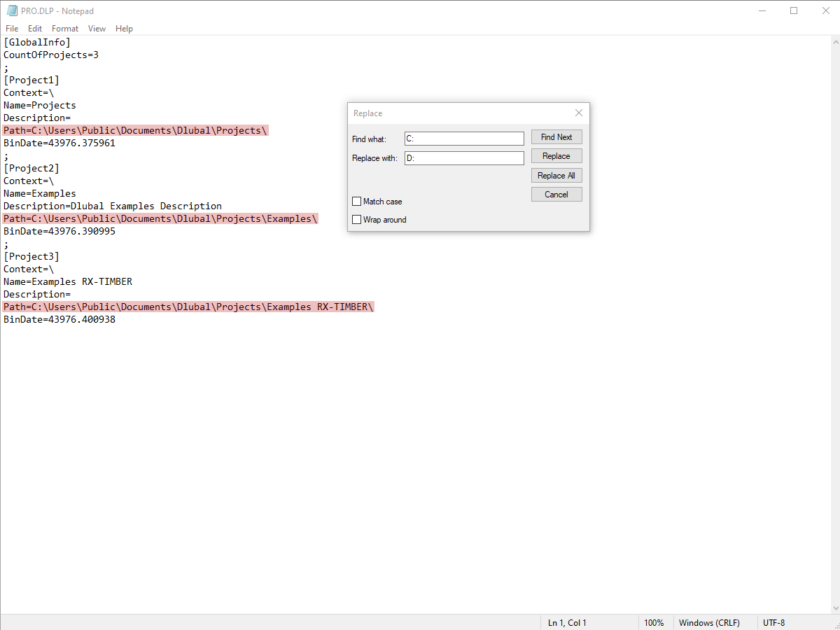
Task: Enable the Match case checkbox
Action: [x=357, y=201]
